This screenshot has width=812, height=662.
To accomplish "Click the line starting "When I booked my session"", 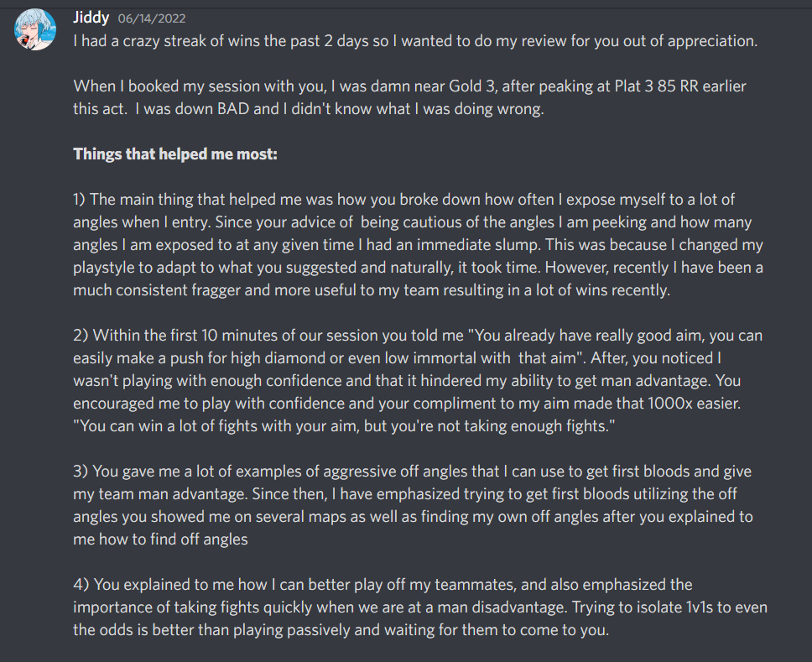I will 409,86.
